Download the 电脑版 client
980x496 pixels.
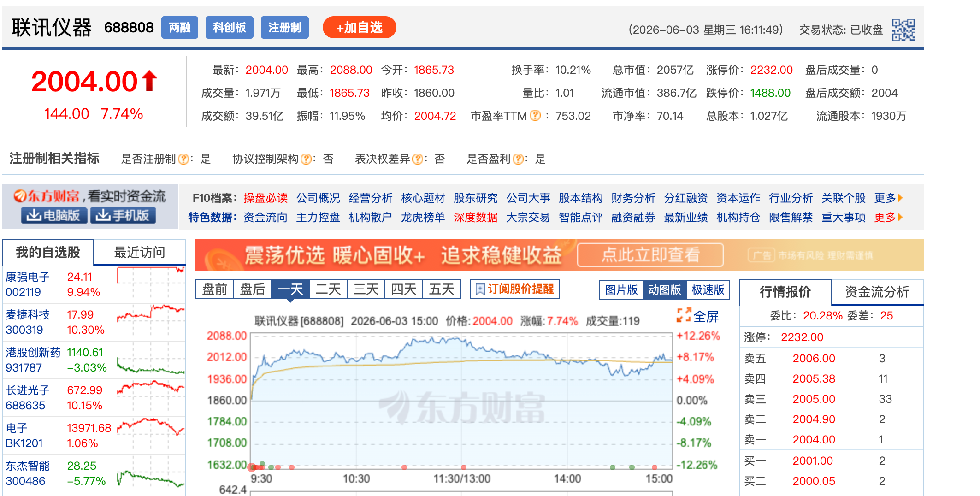pyautogui.click(x=53, y=215)
